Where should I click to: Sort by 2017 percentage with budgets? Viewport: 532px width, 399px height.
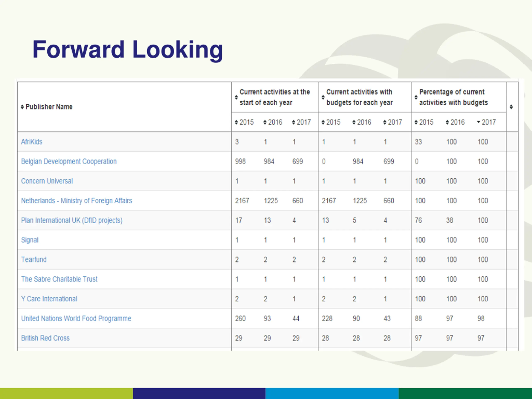(x=486, y=122)
